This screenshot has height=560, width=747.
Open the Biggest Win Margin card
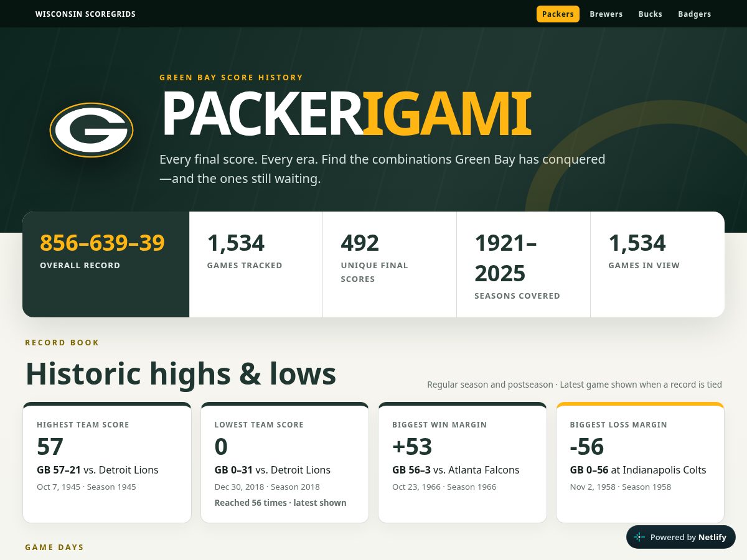pyautogui.click(x=463, y=462)
